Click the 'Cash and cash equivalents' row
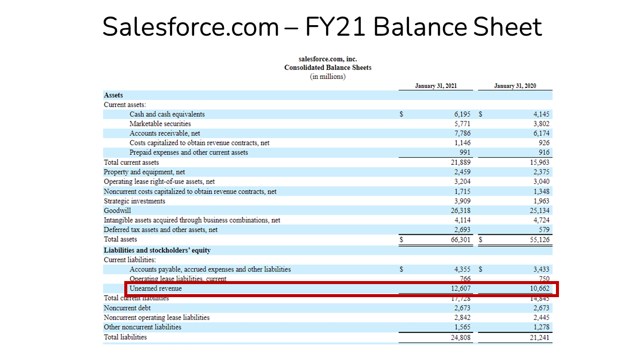The image size is (644, 362). pos(167,114)
